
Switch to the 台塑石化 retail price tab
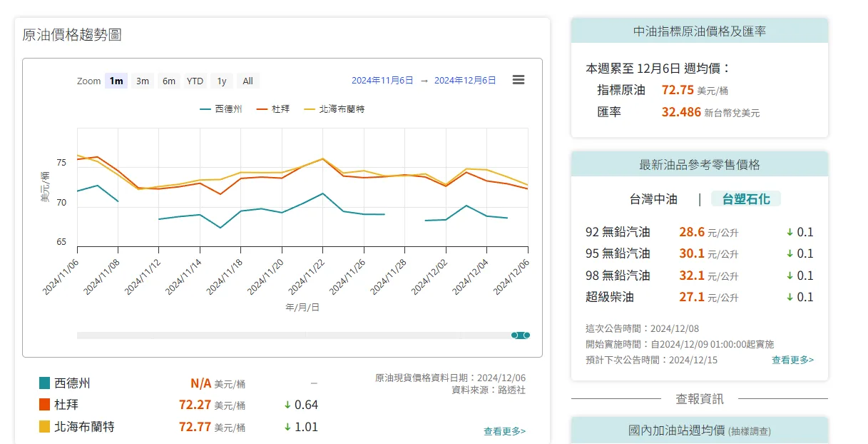pos(746,199)
